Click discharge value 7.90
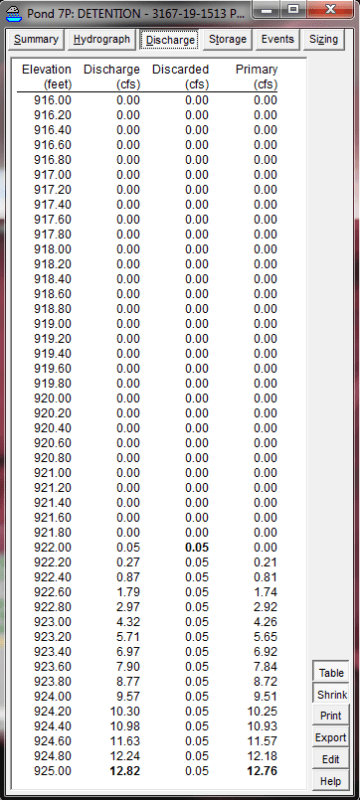 (128, 666)
